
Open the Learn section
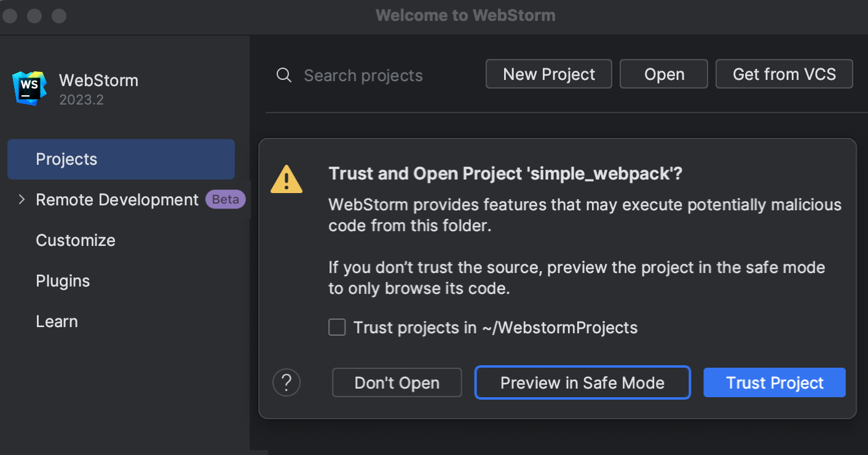(x=57, y=321)
